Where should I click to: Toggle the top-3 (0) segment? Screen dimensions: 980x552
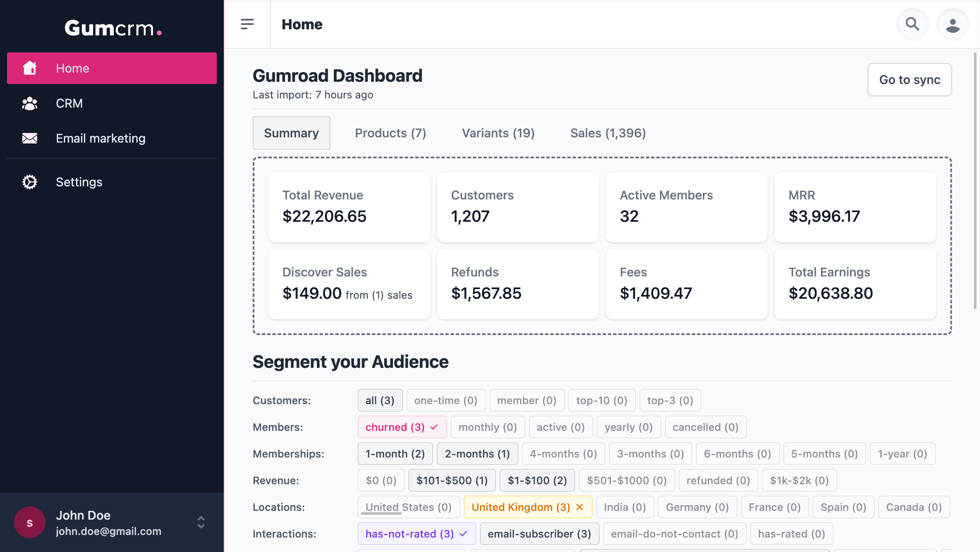pos(670,400)
